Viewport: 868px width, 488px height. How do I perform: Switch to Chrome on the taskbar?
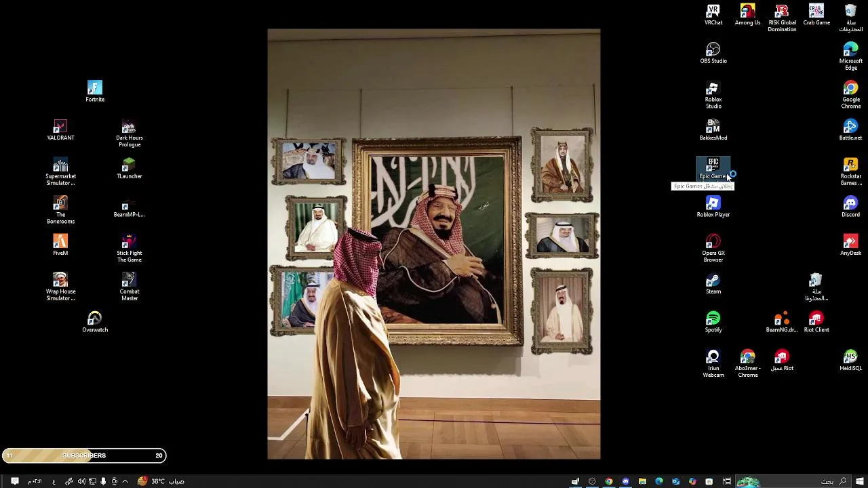[x=609, y=481]
